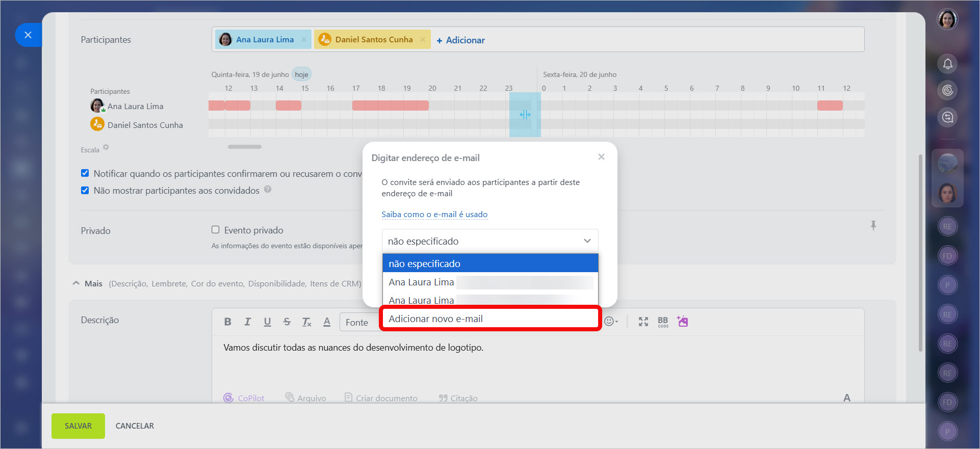The image size is (980, 449).
Task: Click the Italic formatting icon
Action: click(247, 322)
